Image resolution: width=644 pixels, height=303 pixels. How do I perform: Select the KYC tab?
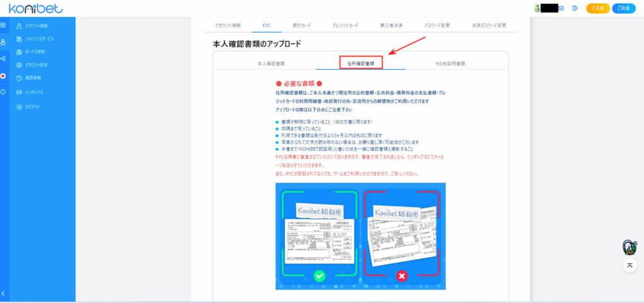click(x=267, y=25)
